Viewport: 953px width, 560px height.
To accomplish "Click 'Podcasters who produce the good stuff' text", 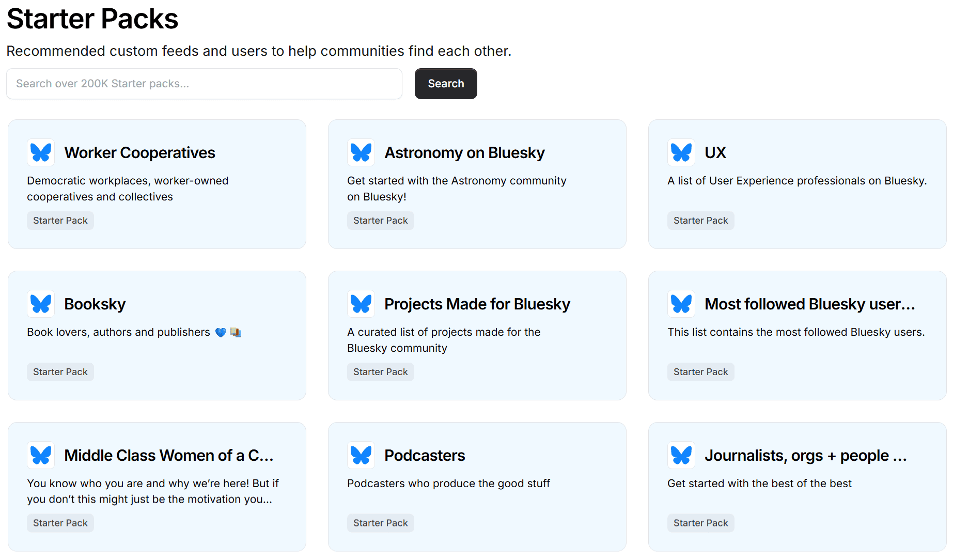I will (x=448, y=484).
